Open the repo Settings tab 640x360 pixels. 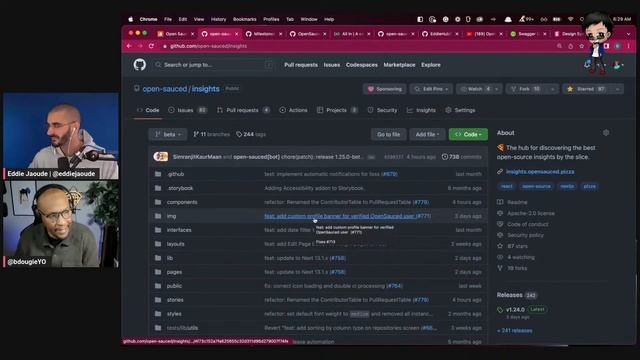460,110
